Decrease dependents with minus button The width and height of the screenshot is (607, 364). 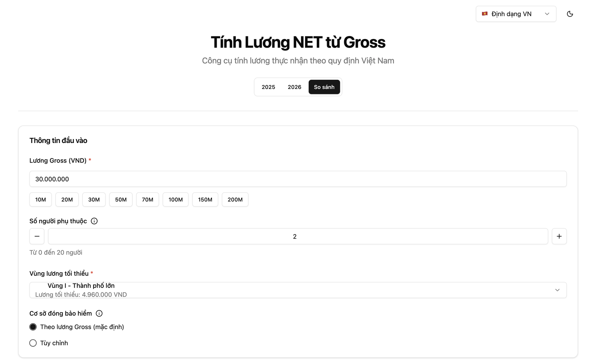[37, 236]
